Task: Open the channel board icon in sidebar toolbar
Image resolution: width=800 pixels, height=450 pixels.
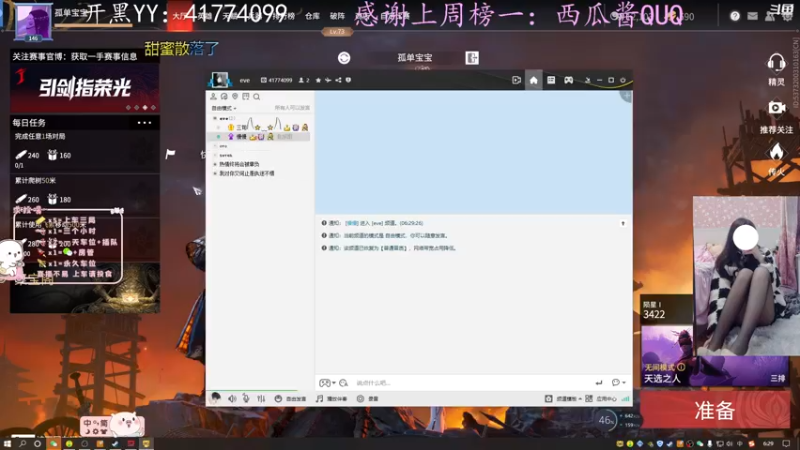Action: pyautogui.click(x=246, y=96)
